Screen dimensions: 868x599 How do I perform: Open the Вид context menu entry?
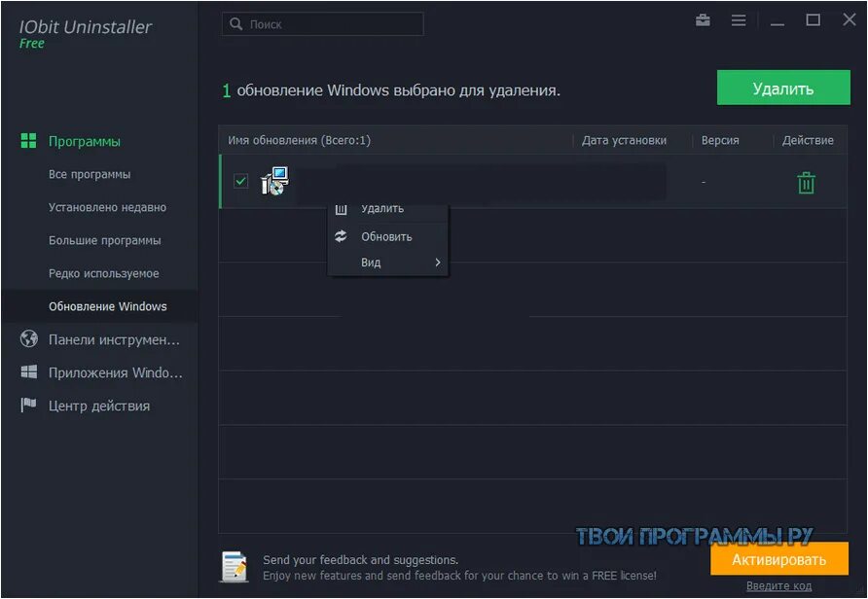pyautogui.click(x=388, y=263)
